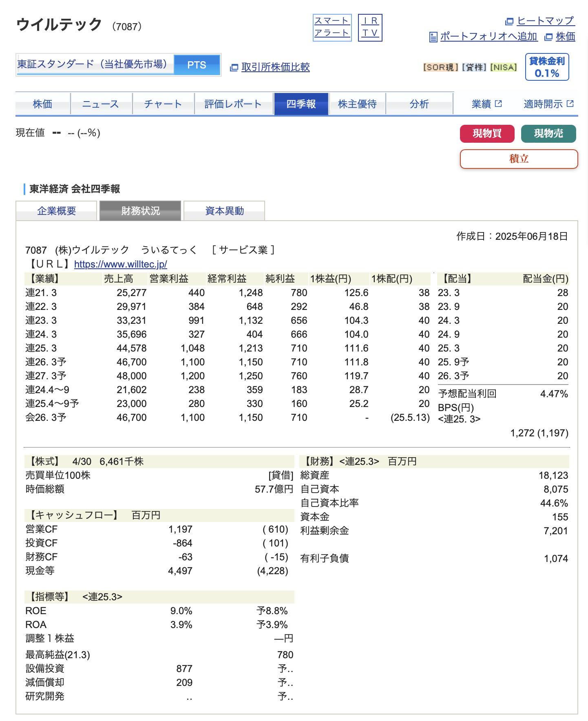This screenshot has width=588, height=721.
Task: Select the 財務状況 sub-tab
Action: [140, 211]
